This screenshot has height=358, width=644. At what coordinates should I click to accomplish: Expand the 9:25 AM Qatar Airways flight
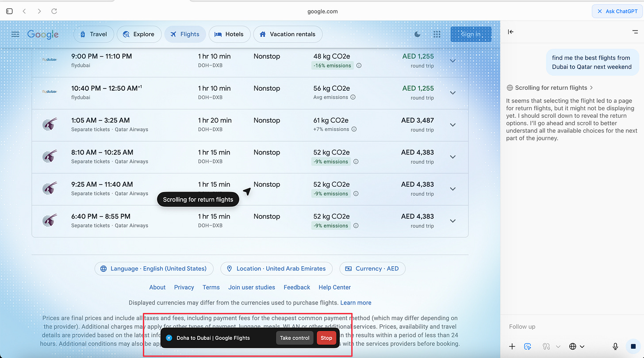click(x=452, y=189)
